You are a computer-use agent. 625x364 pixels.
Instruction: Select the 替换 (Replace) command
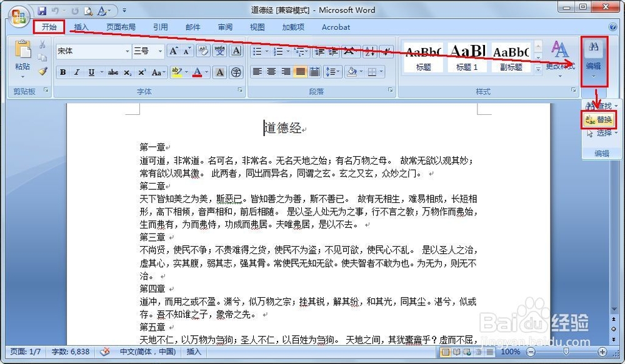point(600,120)
